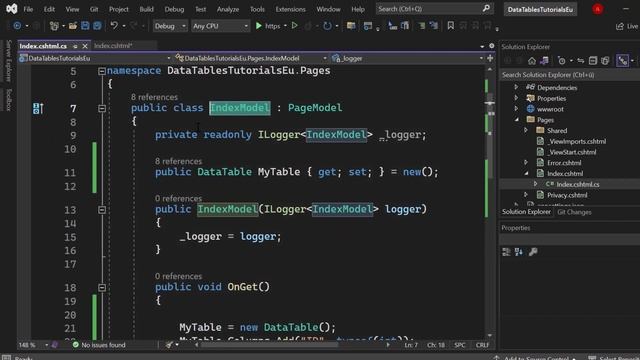
Task: Click the Live Share button
Action: click(627, 26)
